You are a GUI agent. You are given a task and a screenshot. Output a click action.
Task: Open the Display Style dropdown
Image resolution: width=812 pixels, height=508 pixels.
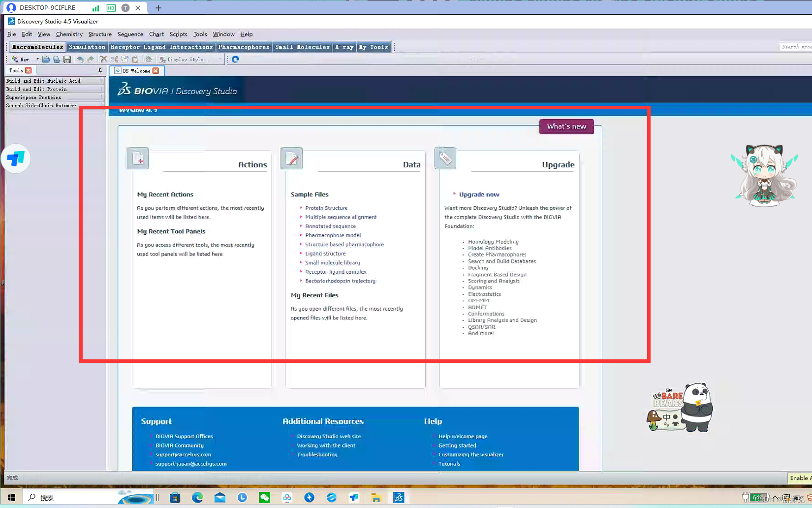(x=191, y=60)
